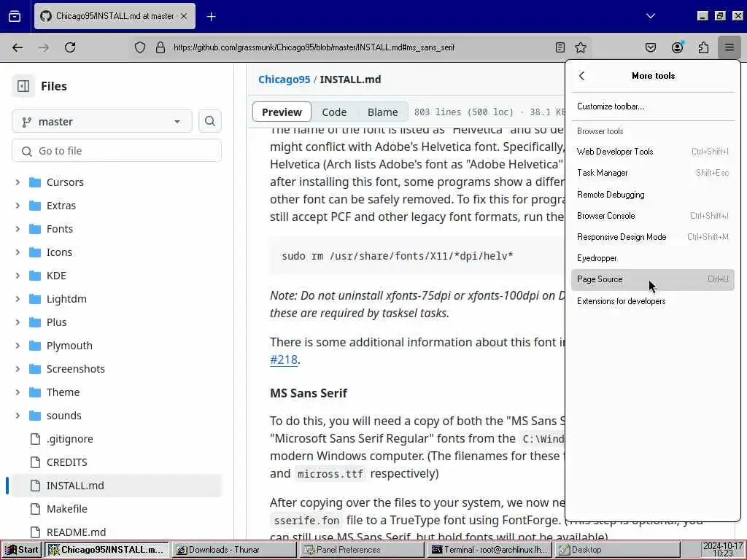Screen dimensions: 747x560
Task: Expand the KDE folder chevron
Action: coord(18,276)
